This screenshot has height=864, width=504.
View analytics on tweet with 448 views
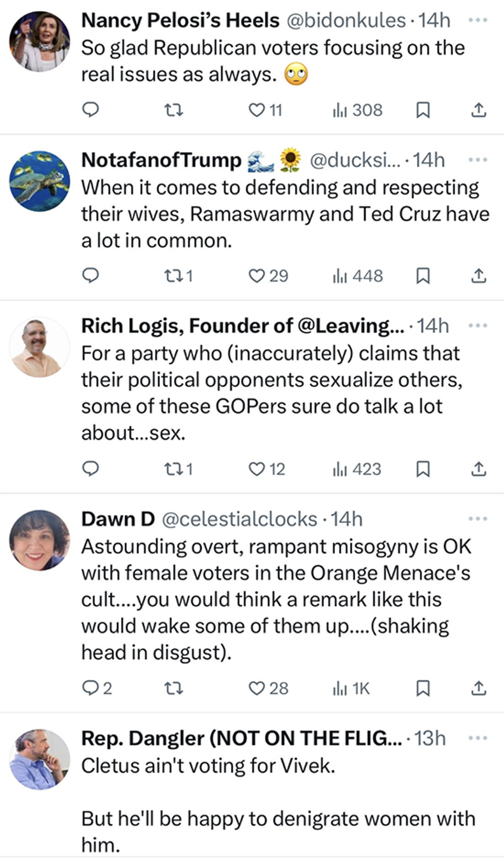point(357,276)
